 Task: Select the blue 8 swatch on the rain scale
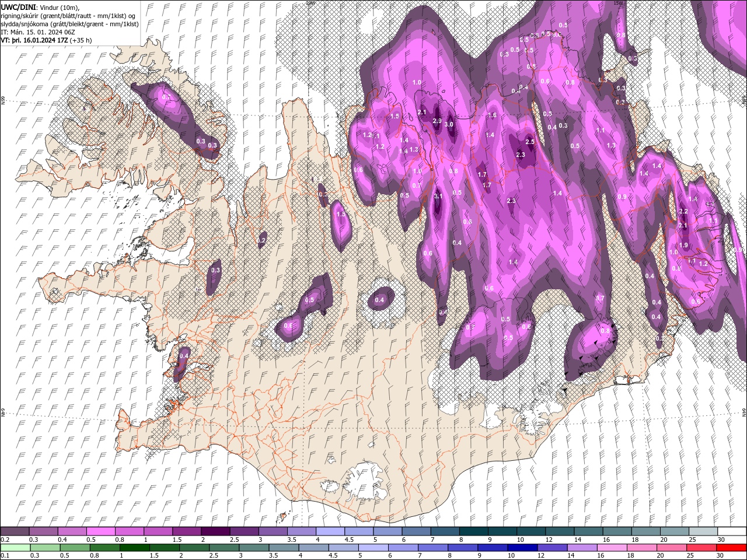coord(463,548)
